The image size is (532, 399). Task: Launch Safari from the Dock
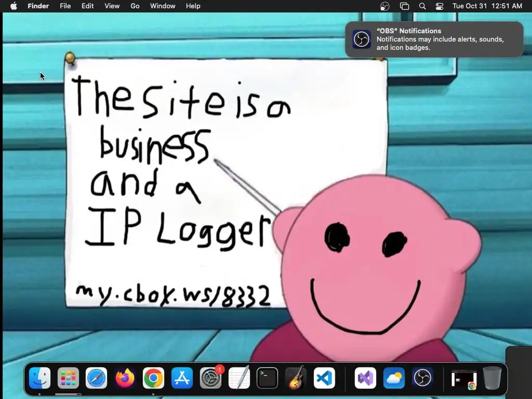coord(96,378)
